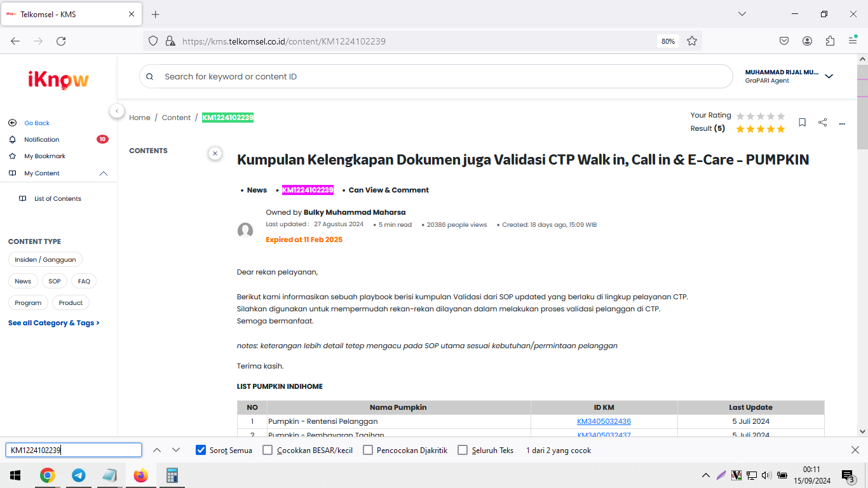Filter by Insiden / Gangguan tag
The image size is (868, 488).
[x=45, y=260]
